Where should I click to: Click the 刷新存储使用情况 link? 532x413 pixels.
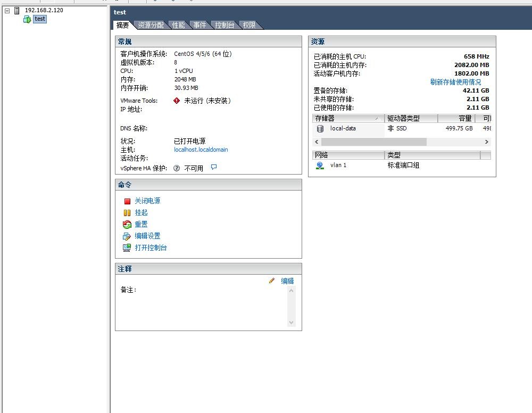pos(455,82)
